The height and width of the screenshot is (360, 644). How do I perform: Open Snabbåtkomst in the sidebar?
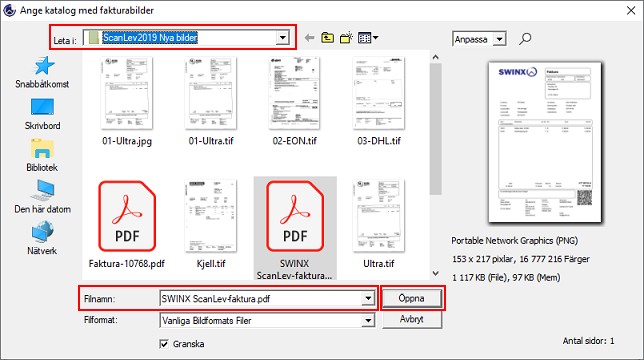coord(42,73)
